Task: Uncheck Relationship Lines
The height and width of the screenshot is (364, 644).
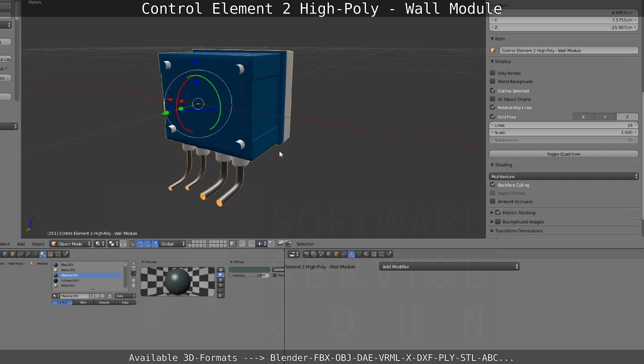Action: tap(493, 107)
